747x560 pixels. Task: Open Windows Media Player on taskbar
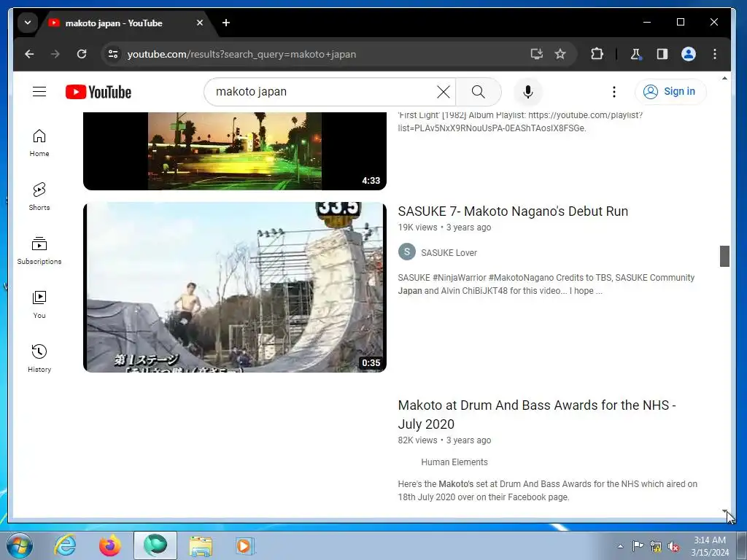245,545
